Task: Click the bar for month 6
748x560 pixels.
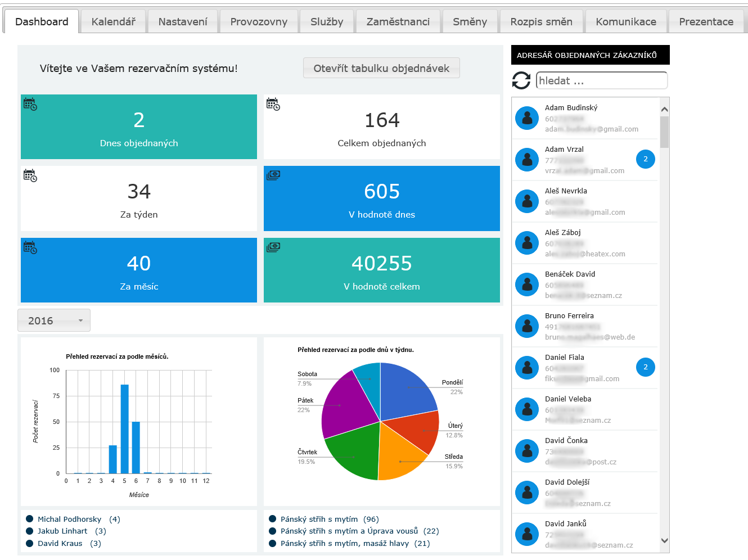Action: (x=136, y=448)
